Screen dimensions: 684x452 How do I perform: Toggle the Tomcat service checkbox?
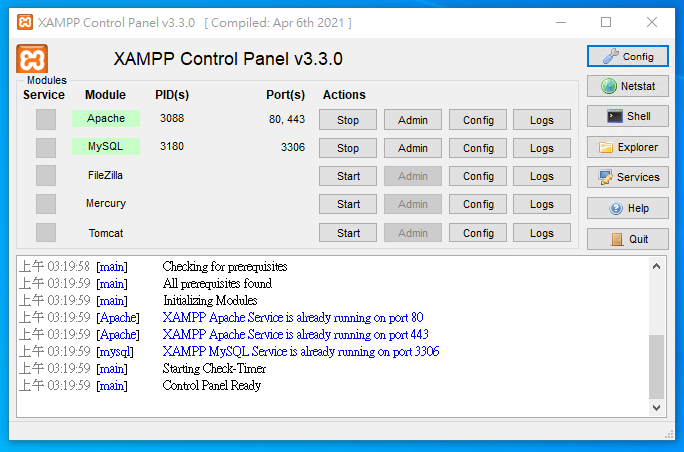click(x=46, y=233)
